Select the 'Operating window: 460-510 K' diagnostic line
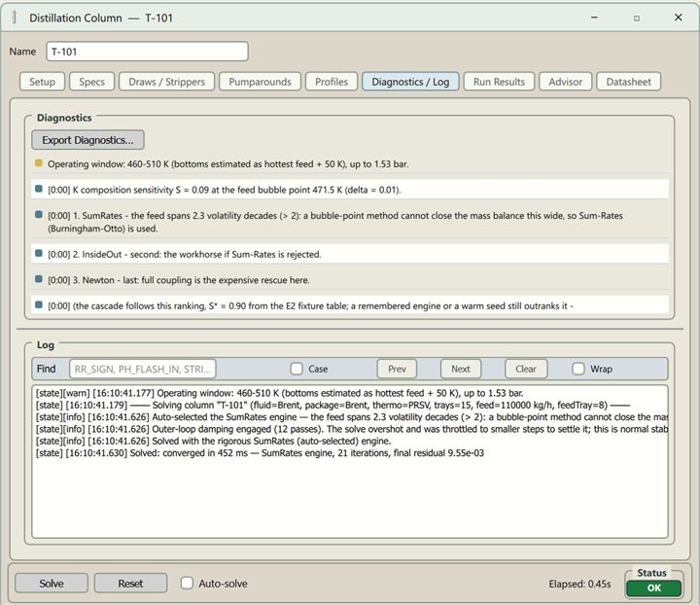The width and height of the screenshot is (700, 605). tap(350, 163)
